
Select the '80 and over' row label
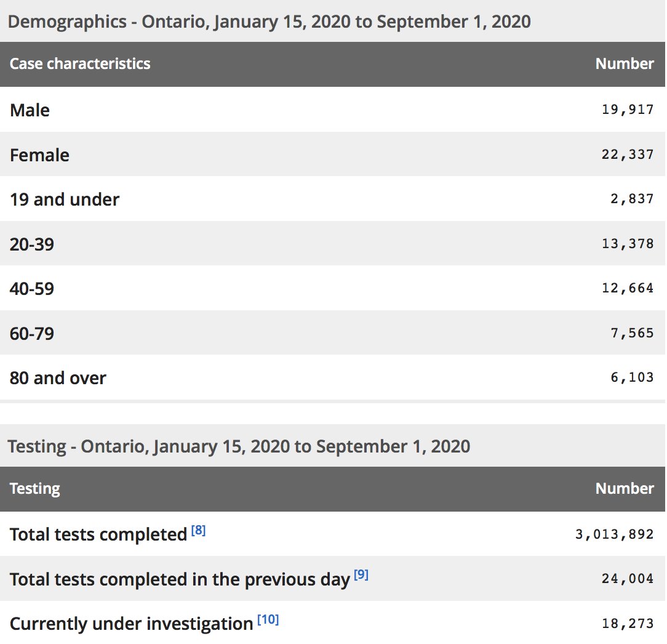point(58,378)
